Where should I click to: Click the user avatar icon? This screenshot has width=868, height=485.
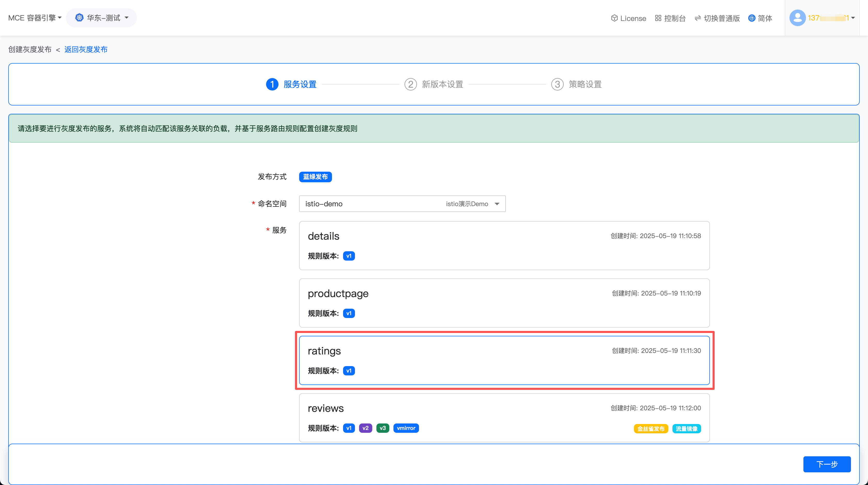tap(797, 18)
